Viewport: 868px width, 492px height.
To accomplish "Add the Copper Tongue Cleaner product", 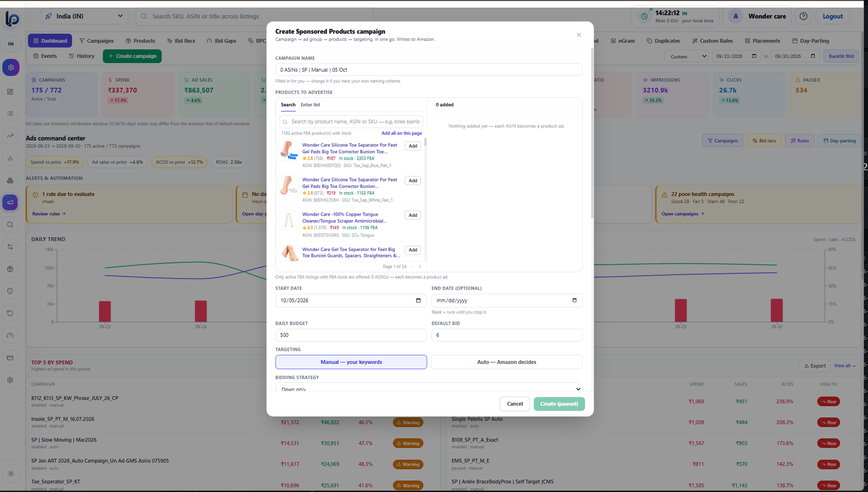I will click(413, 216).
